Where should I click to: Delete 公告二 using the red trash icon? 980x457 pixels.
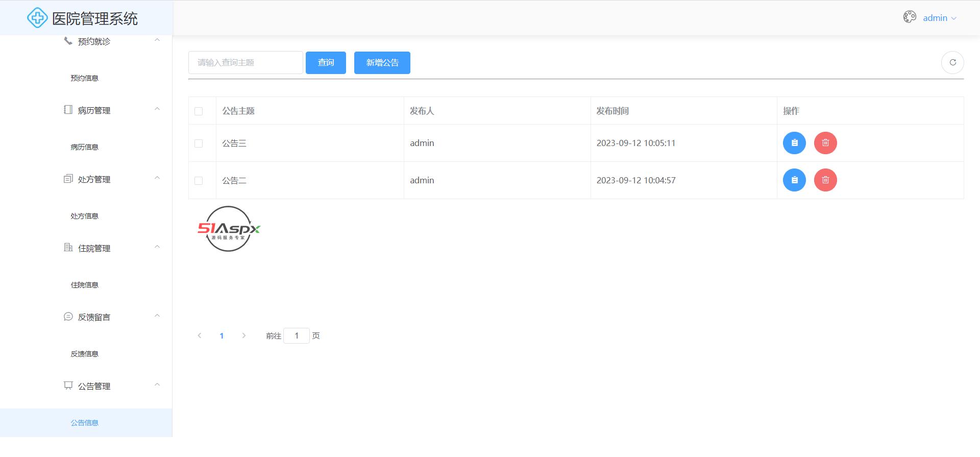coord(825,180)
